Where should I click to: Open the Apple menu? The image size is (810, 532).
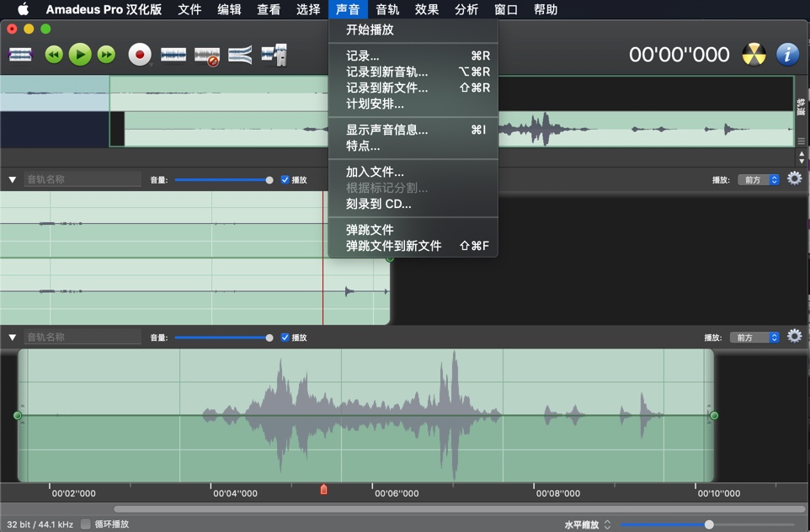(23, 9)
